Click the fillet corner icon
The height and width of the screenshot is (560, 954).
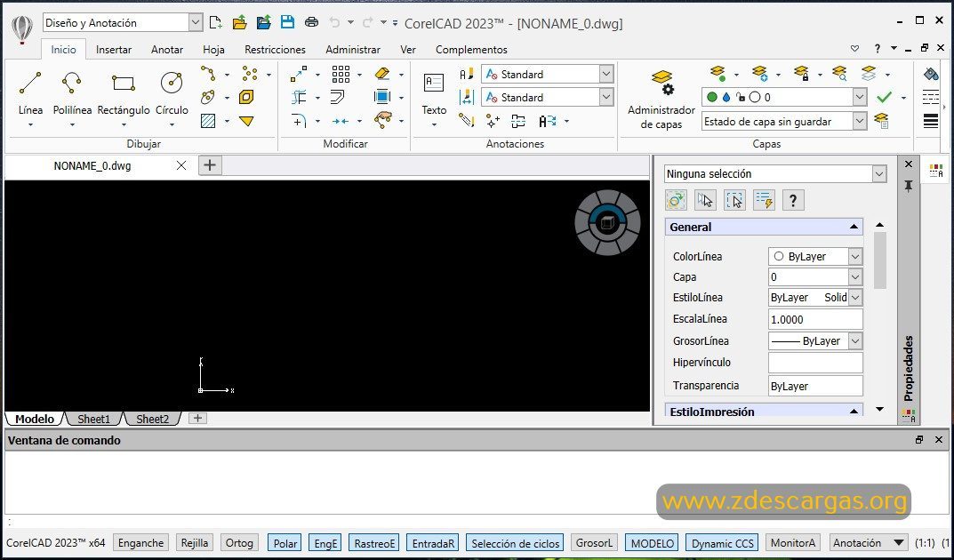coord(299,120)
